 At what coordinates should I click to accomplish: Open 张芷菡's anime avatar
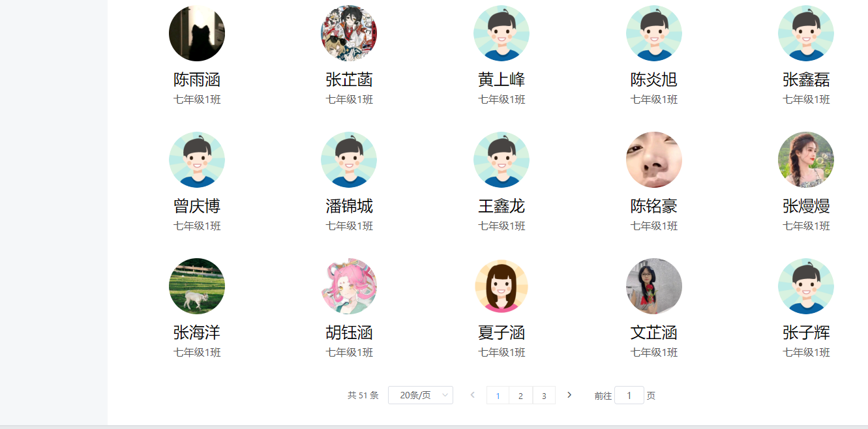point(349,33)
